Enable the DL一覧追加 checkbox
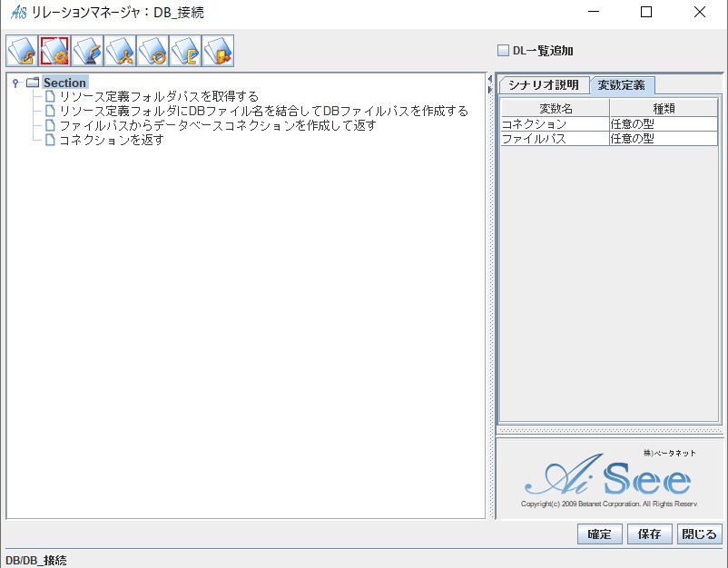Image resolution: width=728 pixels, height=568 pixels. tap(503, 51)
